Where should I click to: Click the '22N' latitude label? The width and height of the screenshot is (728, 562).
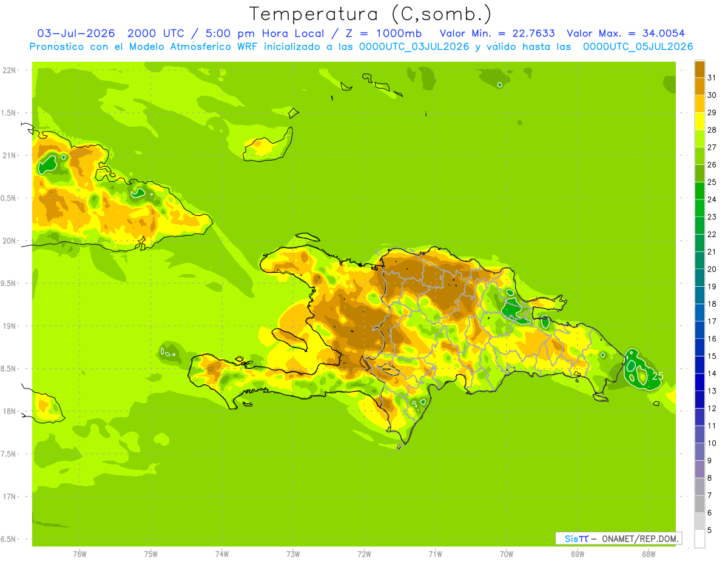click(10, 70)
